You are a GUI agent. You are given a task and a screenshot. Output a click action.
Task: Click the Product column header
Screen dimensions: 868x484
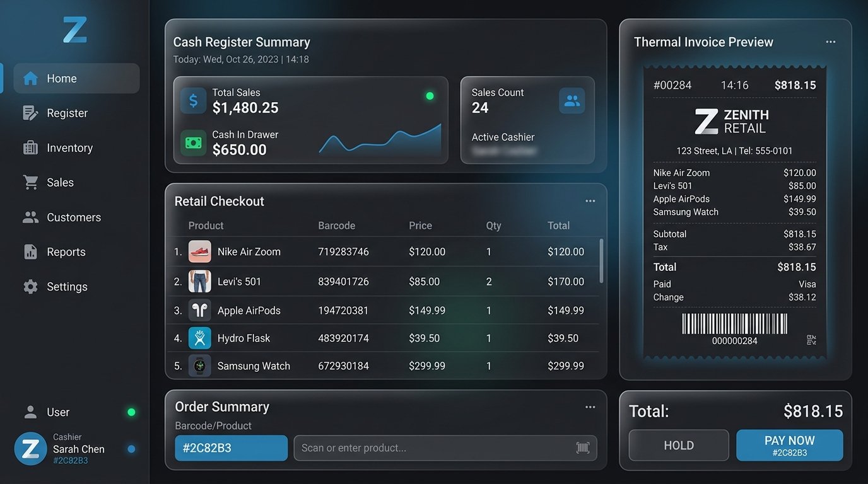(x=206, y=225)
